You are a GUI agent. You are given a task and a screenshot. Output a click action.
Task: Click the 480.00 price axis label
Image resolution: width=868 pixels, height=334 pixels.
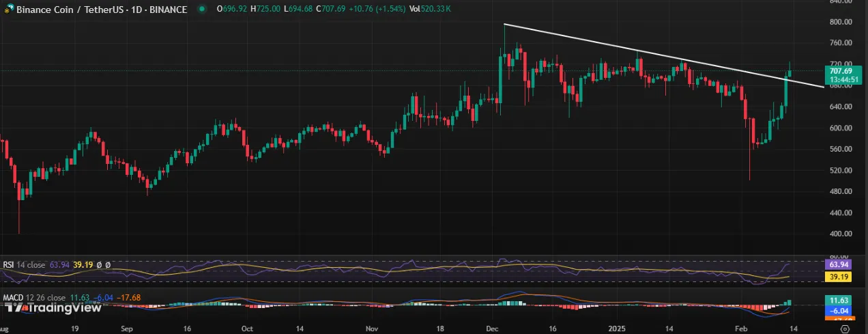click(x=840, y=191)
